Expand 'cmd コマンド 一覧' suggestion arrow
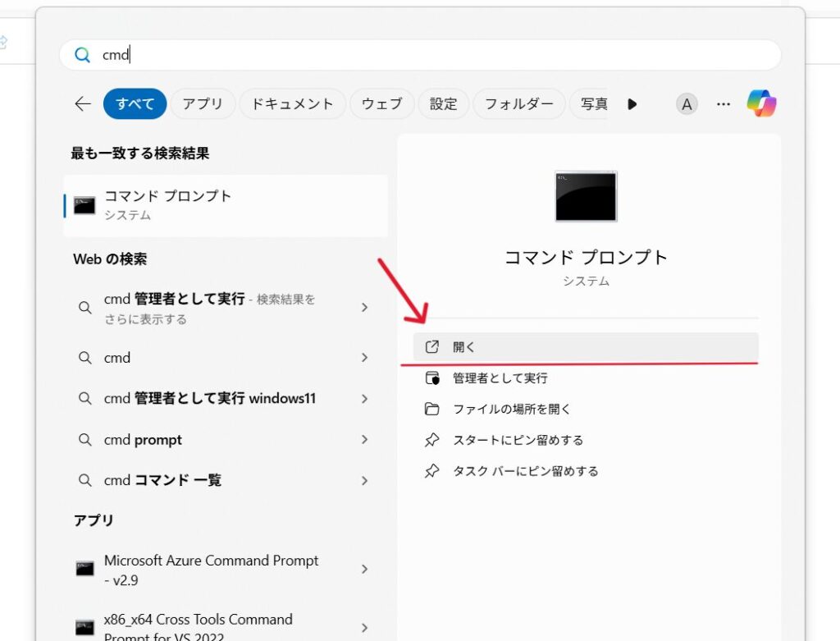 tap(364, 480)
